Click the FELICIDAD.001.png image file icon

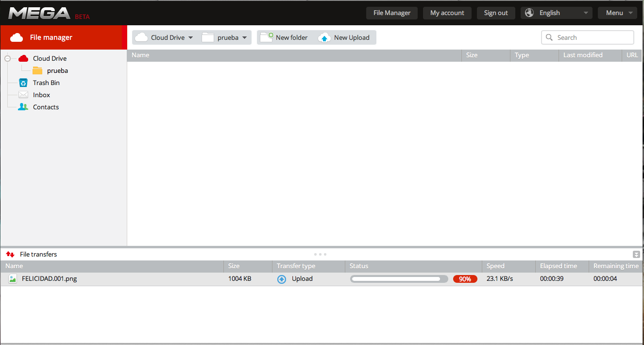coord(13,279)
